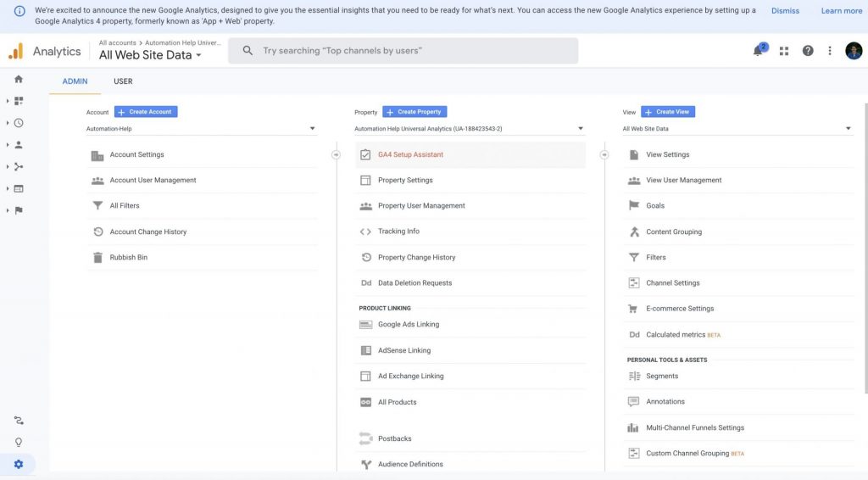Click the Account Settings building icon
Image resolution: width=868 pixels, height=480 pixels.
click(x=97, y=155)
